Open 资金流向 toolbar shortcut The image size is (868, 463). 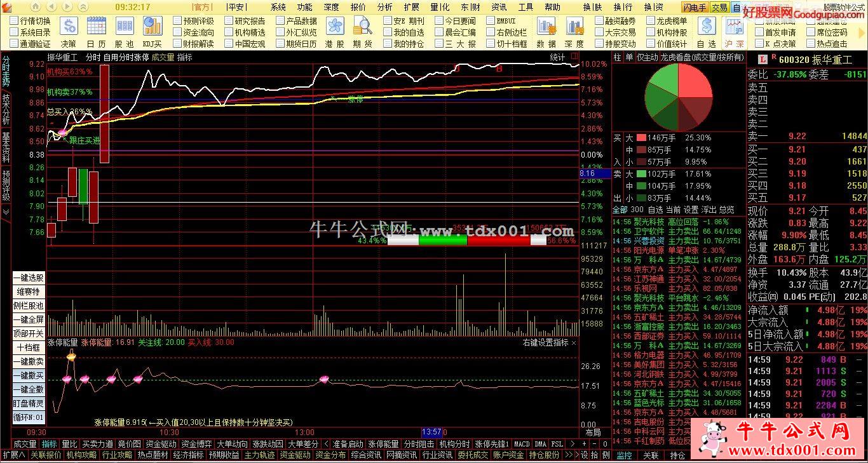point(193,32)
